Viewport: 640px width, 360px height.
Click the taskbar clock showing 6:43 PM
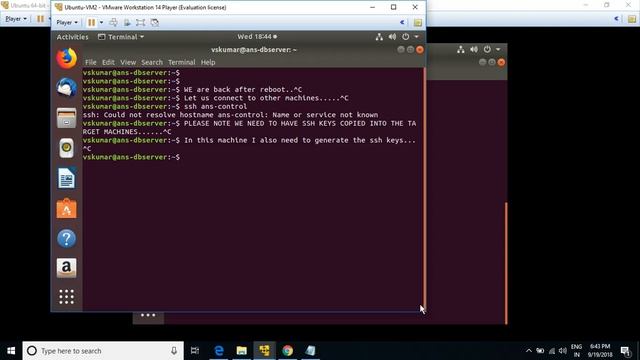coord(600,351)
